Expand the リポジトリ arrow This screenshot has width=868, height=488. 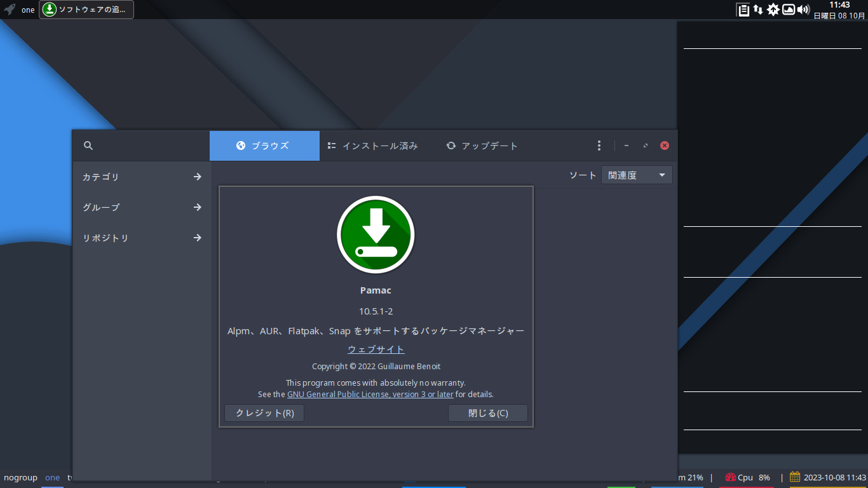[198, 238]
